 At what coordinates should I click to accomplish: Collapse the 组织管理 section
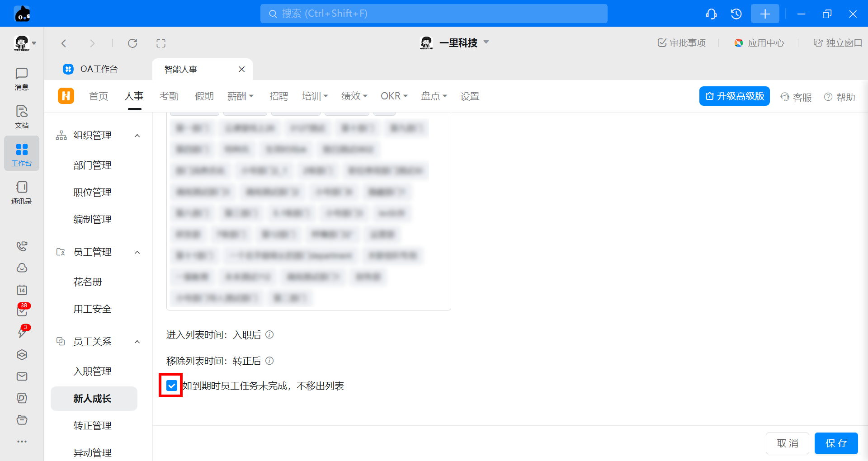coord(137,136)
